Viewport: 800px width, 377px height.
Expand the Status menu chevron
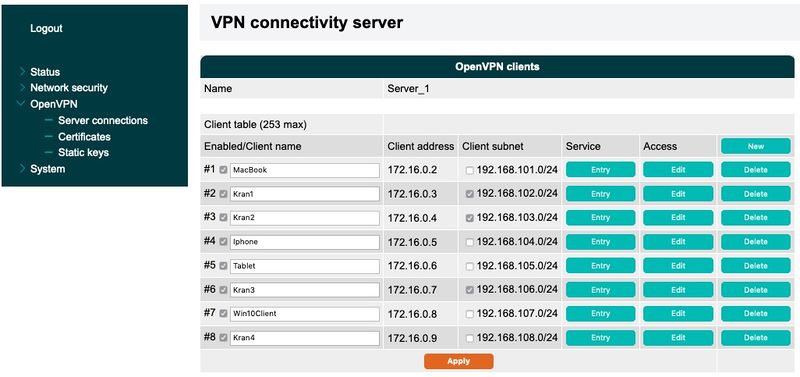(x=22, y=71)
